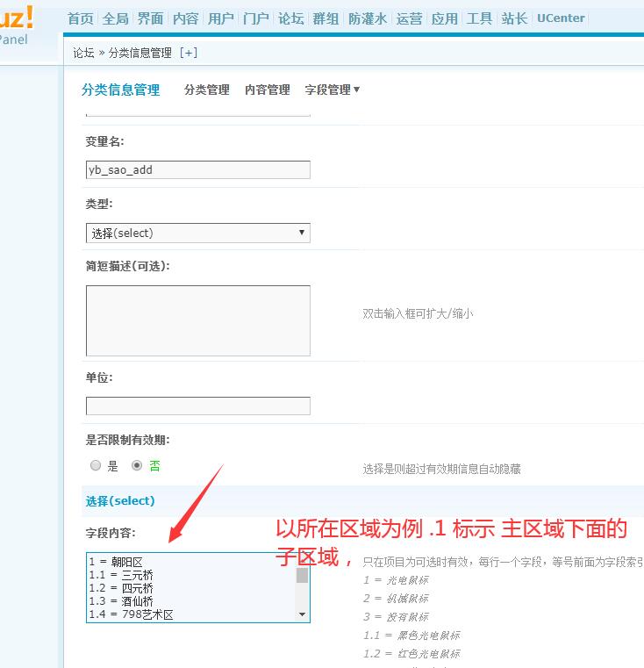
Task: Open the UCenter menu item
Action: (561, 18)
